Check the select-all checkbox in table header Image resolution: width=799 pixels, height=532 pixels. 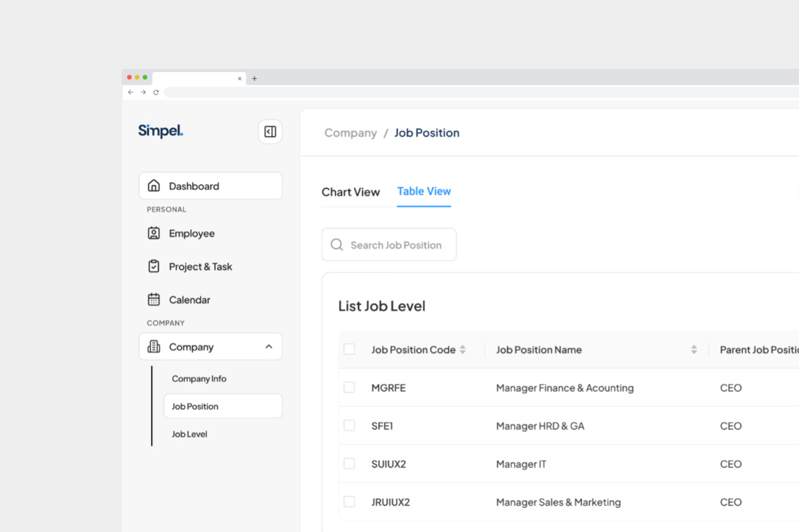[350, 349]
